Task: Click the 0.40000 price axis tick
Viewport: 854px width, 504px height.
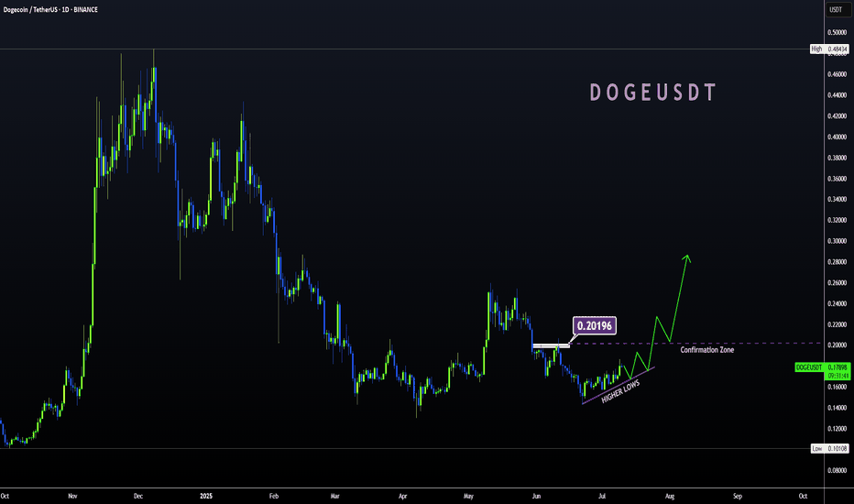Action: click(x=838, y=137)
